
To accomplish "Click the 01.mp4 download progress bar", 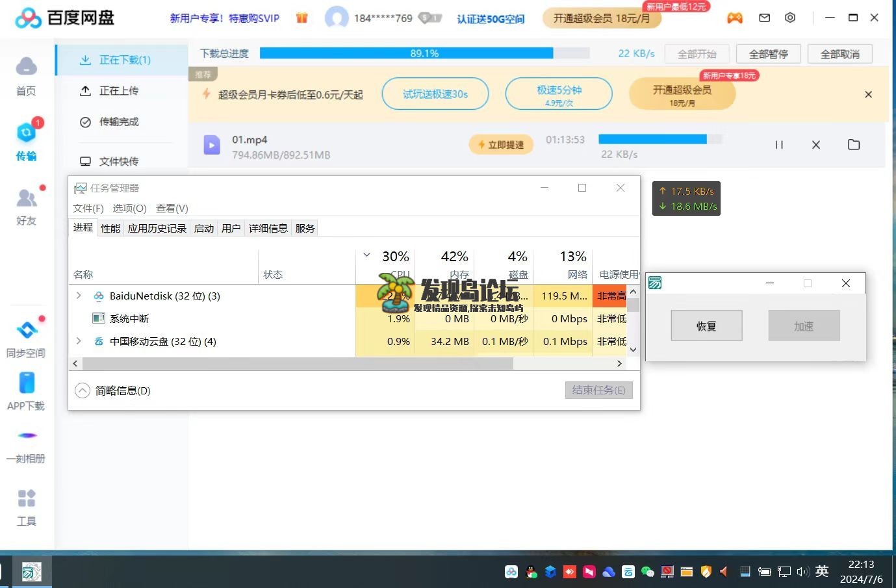I will tap(660, 139).
